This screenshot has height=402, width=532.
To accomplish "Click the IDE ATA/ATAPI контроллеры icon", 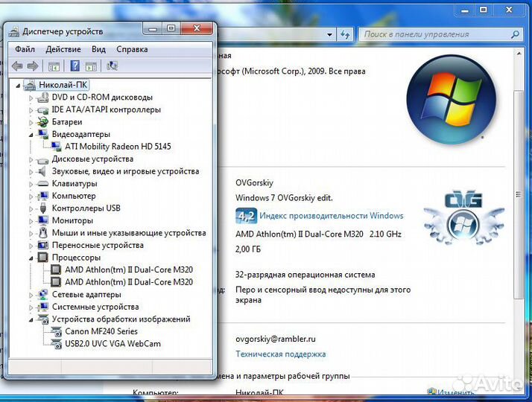I will coord(42,110).
